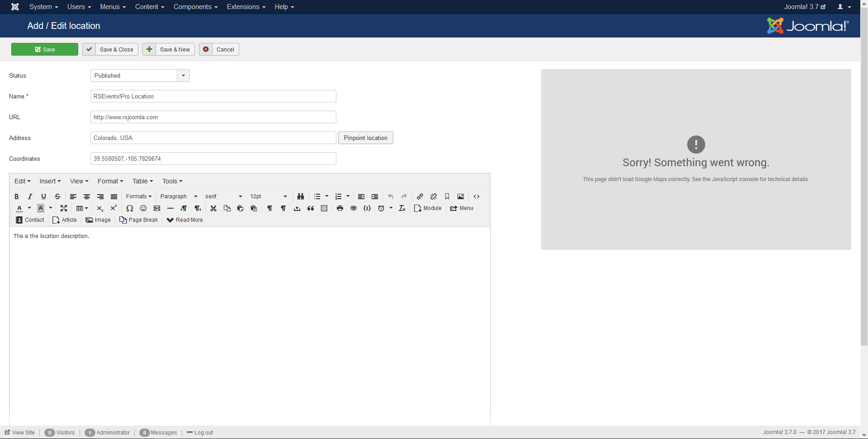Viewport: 868px width, 439px height.
Task: Center align the text
Action: [x=87, y=196]
